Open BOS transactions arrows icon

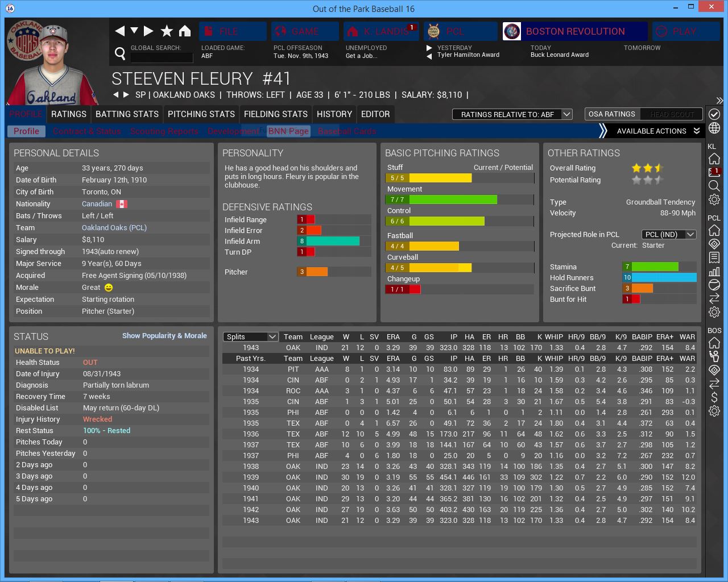[x=714, y=384]
